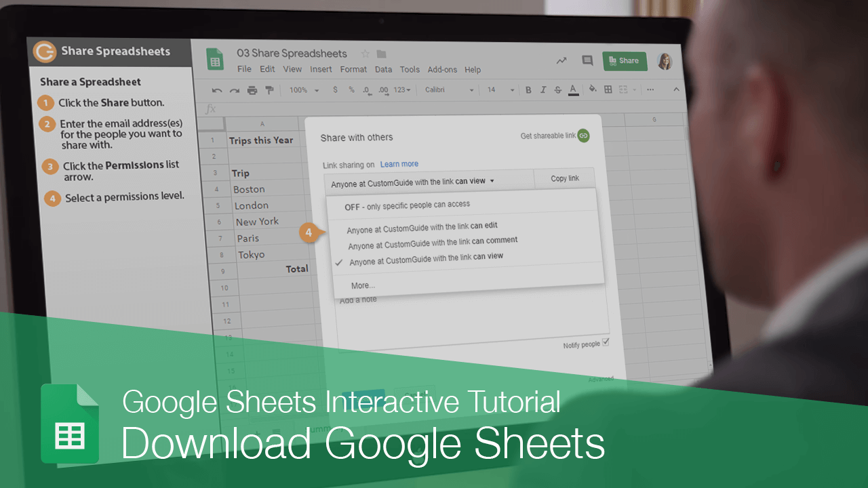
Task: Format selection as percent
Action: coord(350,89)
